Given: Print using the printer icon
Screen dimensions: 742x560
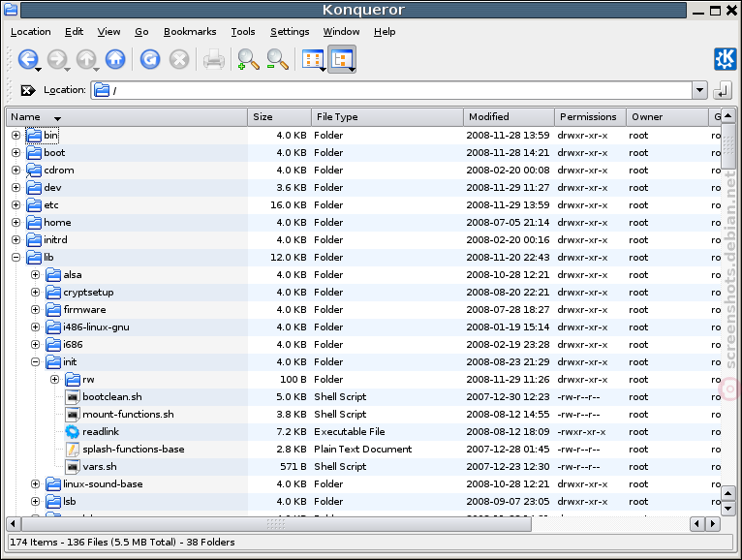Looking at the screenshot, I should [x=214, y=60].
